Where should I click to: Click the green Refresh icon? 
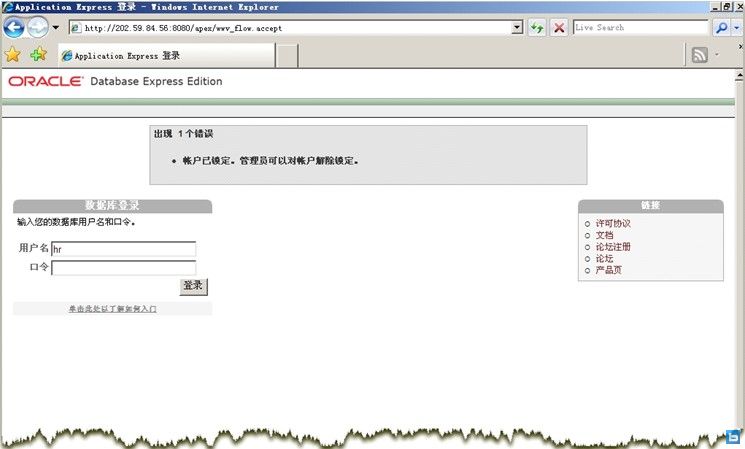(537, 28)
